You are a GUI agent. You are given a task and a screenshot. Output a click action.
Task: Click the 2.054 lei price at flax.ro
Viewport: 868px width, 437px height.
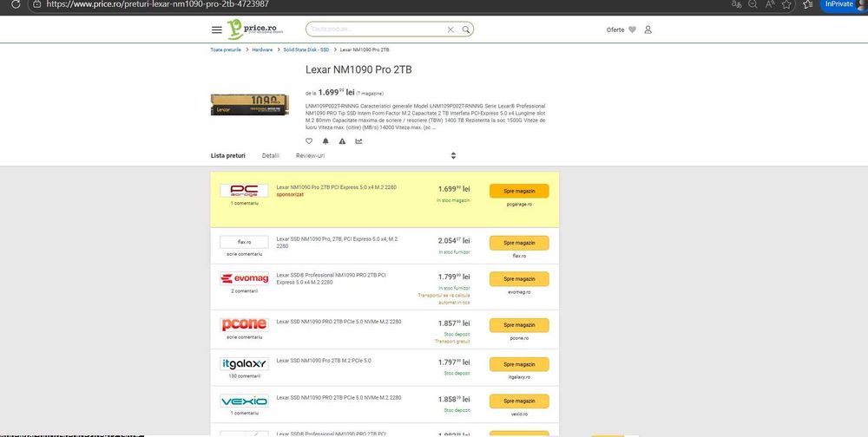click(x=454, y=241)
